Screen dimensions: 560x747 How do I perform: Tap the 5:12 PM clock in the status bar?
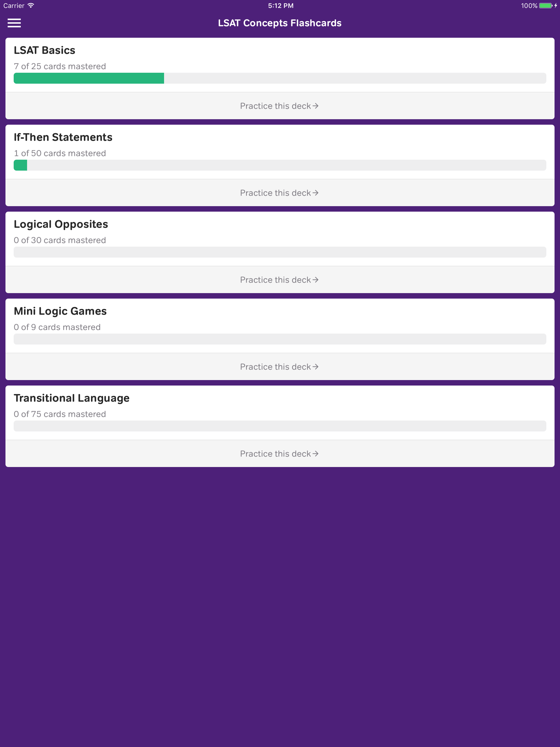pyautogui.click(x=280, y=5)
